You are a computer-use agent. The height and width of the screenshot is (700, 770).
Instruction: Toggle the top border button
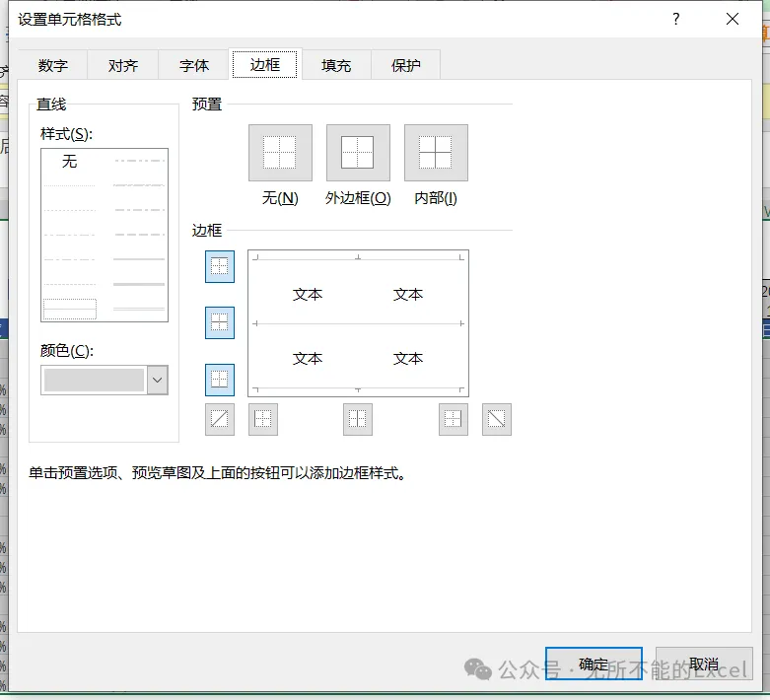click(x=220, y=266)
